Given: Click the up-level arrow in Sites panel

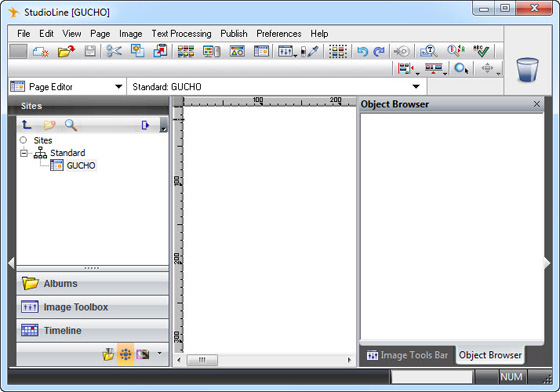Looking at the screenshot, I should pos(26,125).
